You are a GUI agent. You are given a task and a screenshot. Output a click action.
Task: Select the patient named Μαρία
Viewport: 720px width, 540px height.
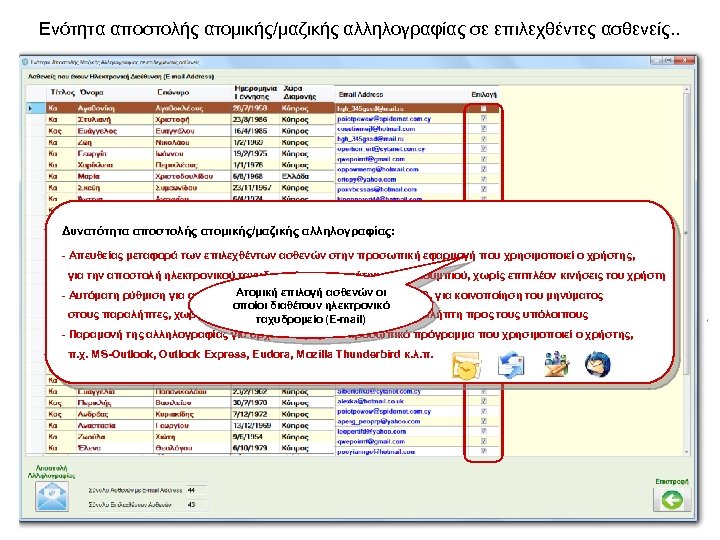(x=88, y=176)
